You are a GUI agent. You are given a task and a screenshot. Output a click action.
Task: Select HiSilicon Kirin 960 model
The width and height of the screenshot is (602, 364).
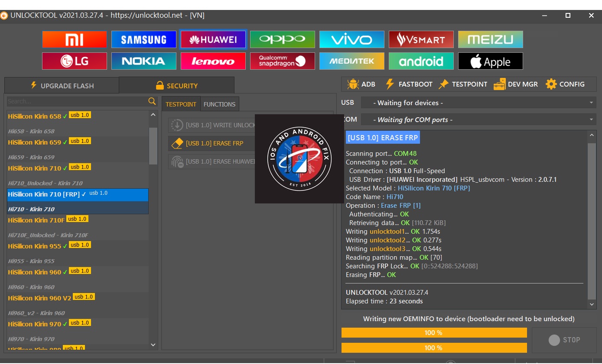pos(78,279)
